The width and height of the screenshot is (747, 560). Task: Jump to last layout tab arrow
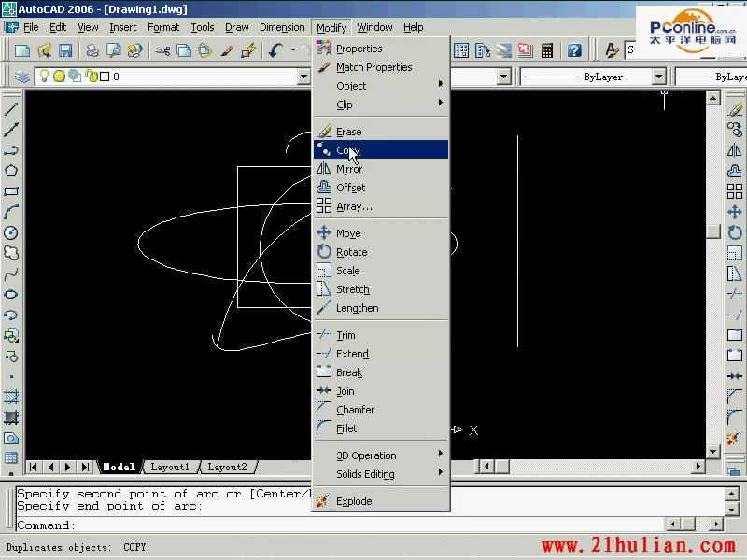85,467
